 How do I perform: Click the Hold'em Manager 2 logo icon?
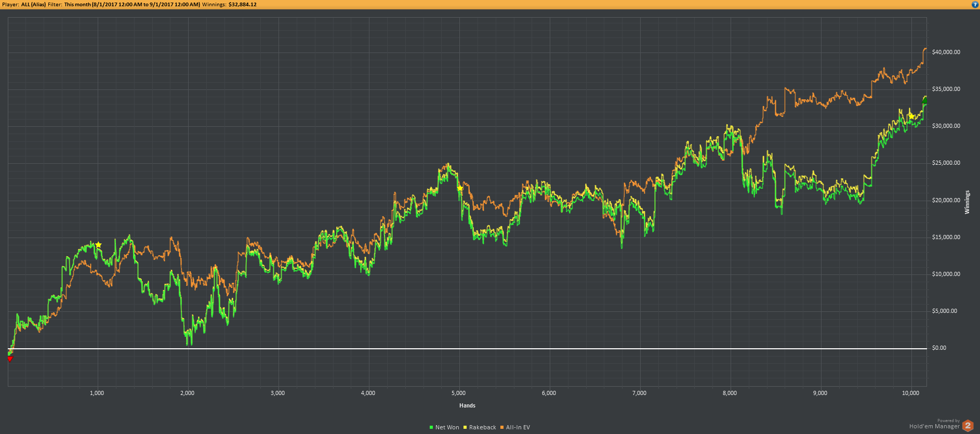(x=968, y=426)
